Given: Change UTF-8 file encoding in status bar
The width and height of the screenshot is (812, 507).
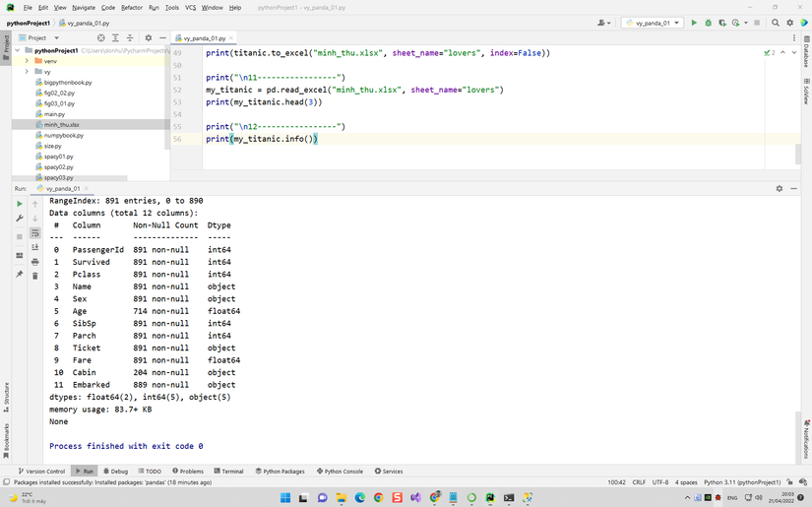Looking at the screenshot, I should pos(660,482).
